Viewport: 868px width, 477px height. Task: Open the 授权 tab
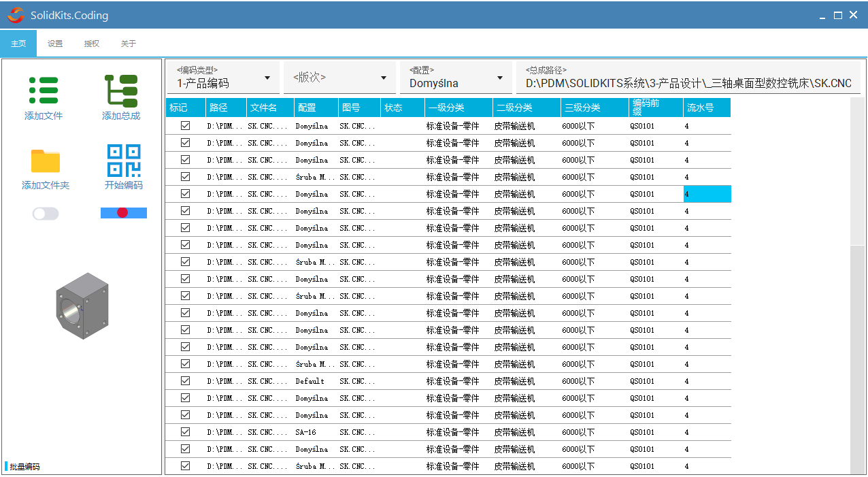92,44
